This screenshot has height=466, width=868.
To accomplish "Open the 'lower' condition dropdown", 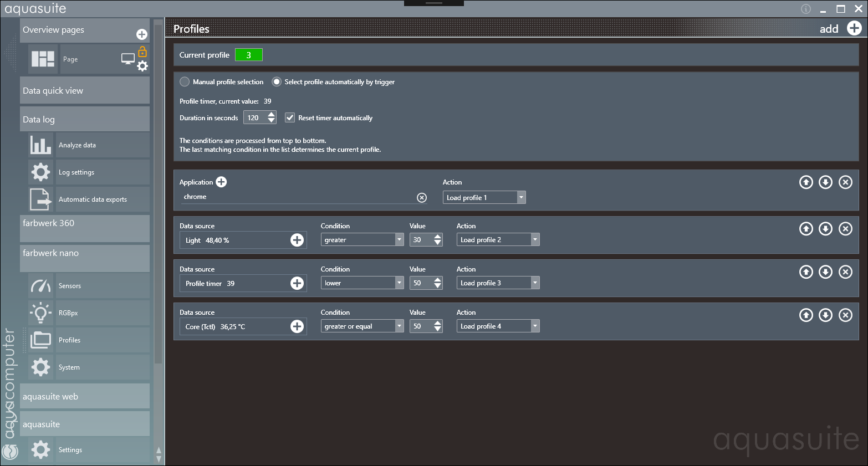I will pos(362,283).
